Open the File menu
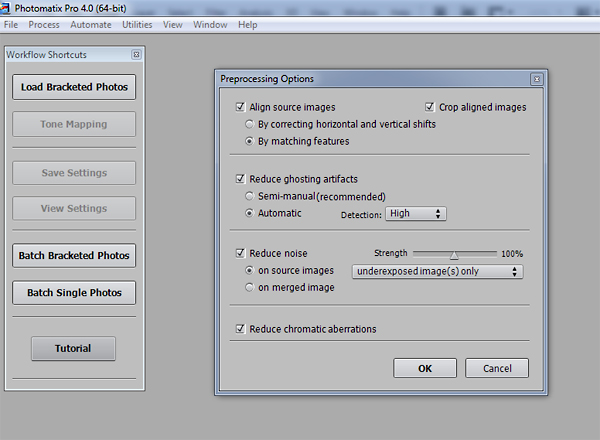This screenshot has width=600, height=440. coord(11,25)
